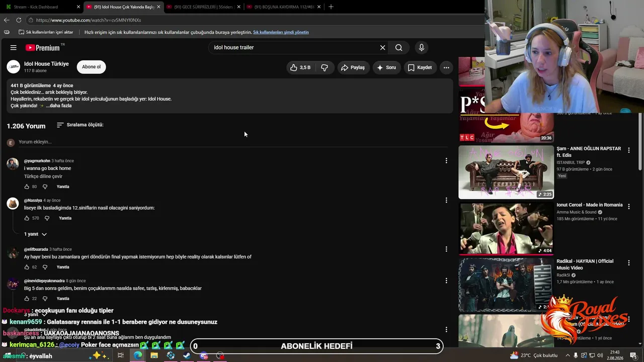The width and height of the screenshot is (644, 362).
Task: Open Steam from the taskbar
Action: pos(187,355)
